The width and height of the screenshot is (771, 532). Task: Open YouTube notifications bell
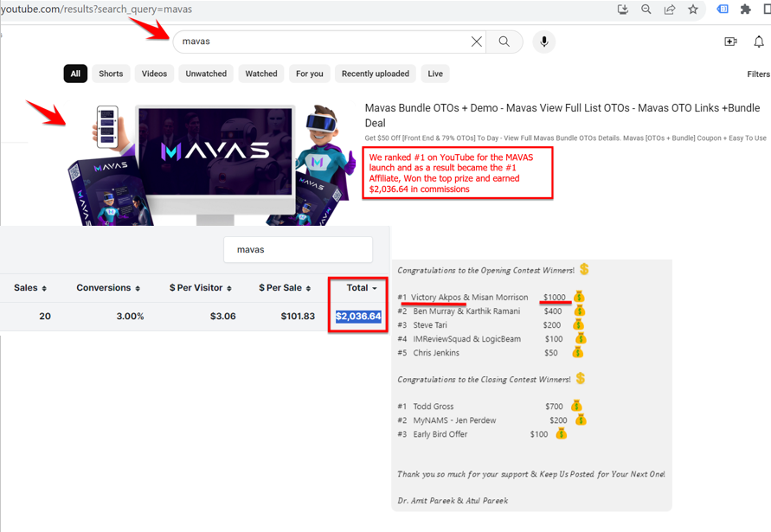pos(759,42)
